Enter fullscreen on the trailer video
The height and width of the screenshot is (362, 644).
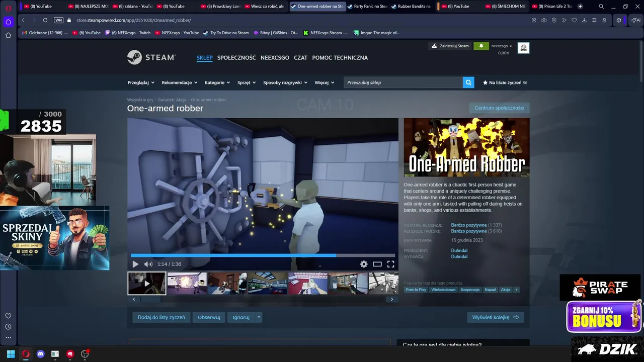tap(390, 264)
